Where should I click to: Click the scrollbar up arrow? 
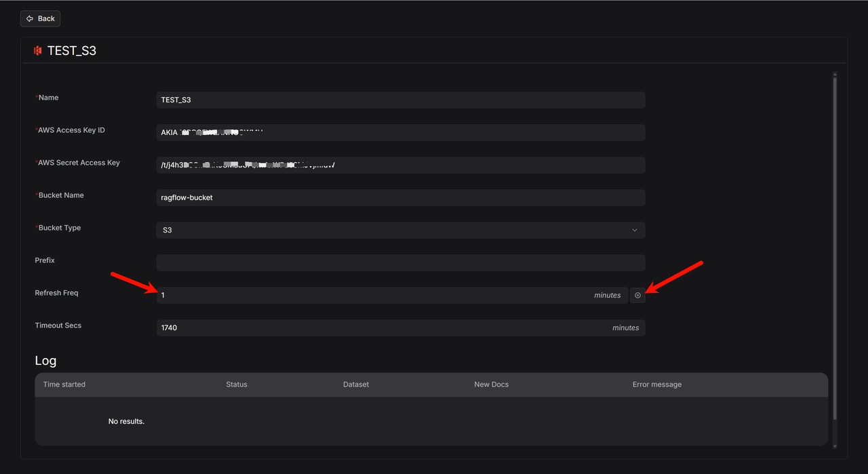835,75
